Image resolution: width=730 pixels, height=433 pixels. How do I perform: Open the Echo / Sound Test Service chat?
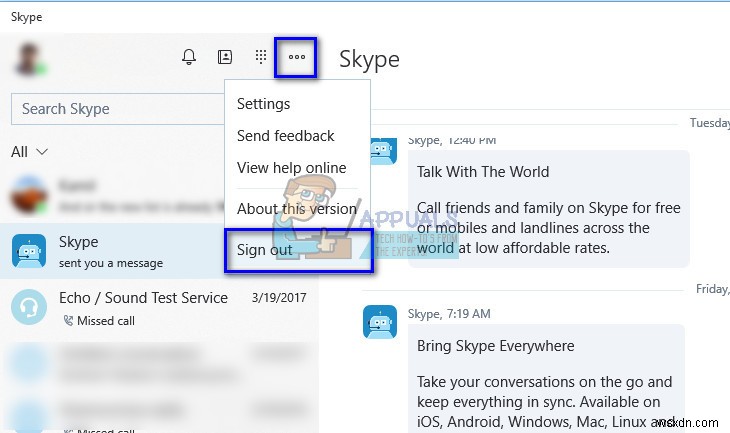[x=159, y=307]
